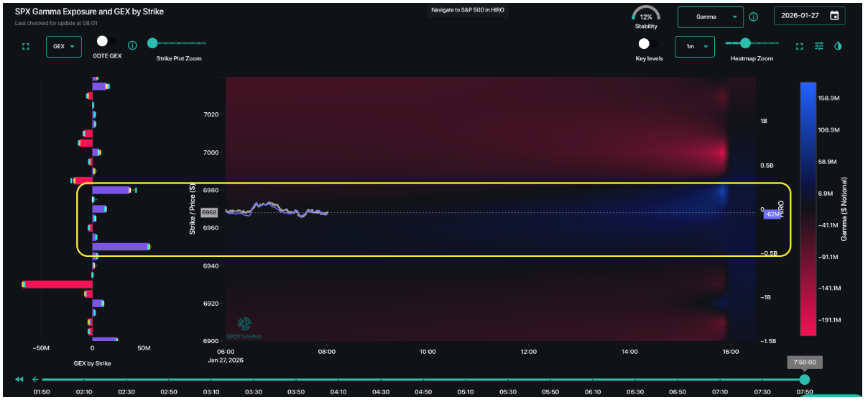The height and width of the screenshot is (400, 868).
Task: Adjust the Strike Plot Zoom slider handle
Action: (152, 44)
